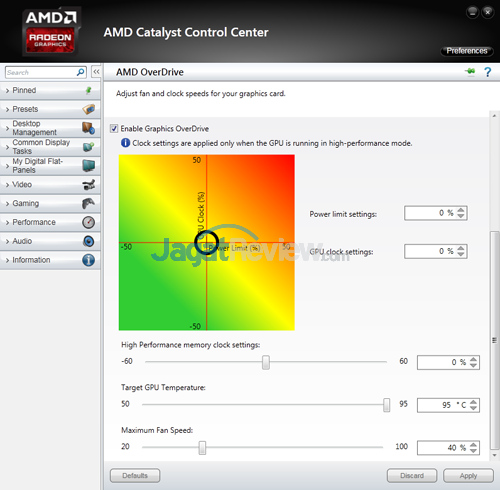Minimize the Catalyst Control Center window
The width and height of the screenshot is (500, 490).
(x=472, y=12)
